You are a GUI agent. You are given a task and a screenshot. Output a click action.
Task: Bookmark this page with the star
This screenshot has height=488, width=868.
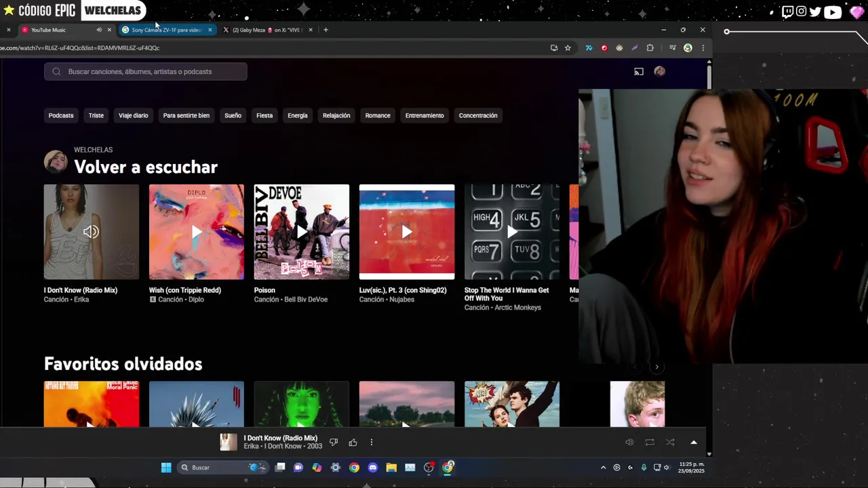click(x=568, y=47)
